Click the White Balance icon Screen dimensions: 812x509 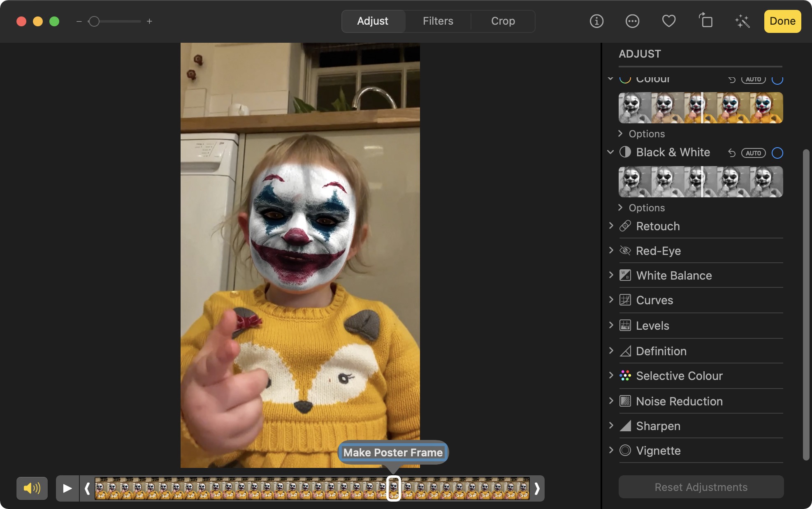625,275
